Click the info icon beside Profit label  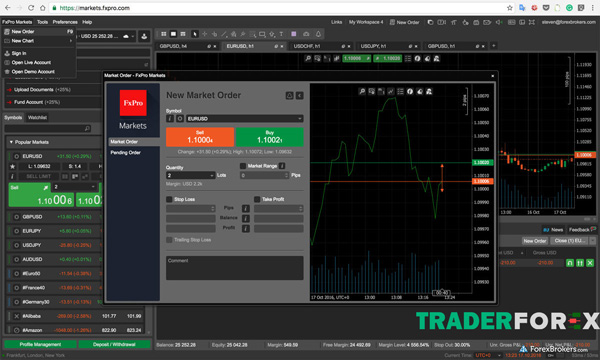coord(246,228)
